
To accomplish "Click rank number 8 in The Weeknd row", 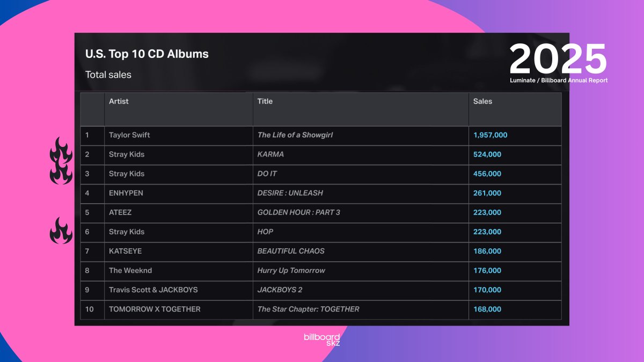I will [87, 270].
